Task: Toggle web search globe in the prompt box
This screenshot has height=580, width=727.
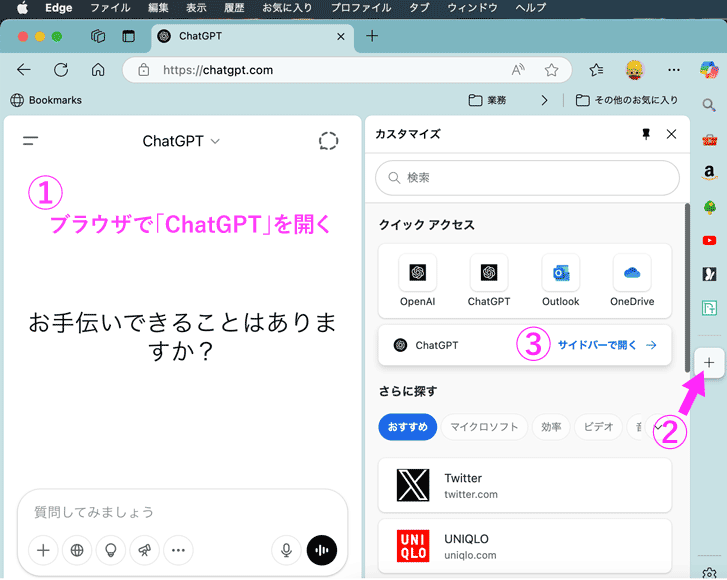Action: click(x=77, y=550)
